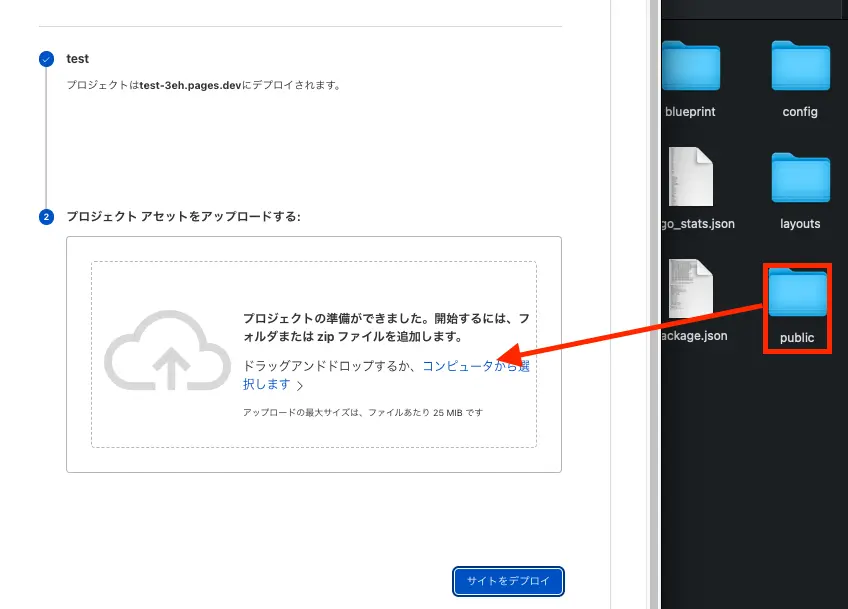Click the chevron after the 選択します link
This screenshot has width=848, height=609.
click(x=300, y=385)
